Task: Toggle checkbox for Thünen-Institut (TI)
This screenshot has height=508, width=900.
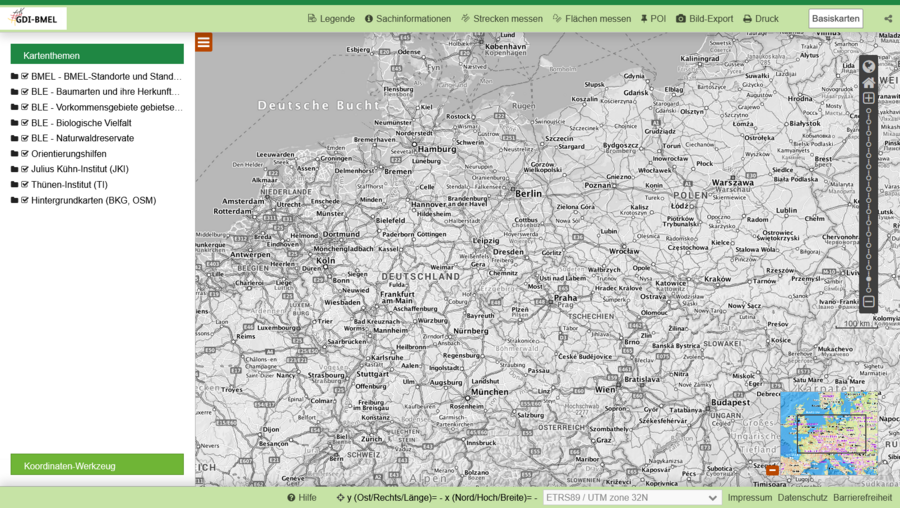Action: 25,184
